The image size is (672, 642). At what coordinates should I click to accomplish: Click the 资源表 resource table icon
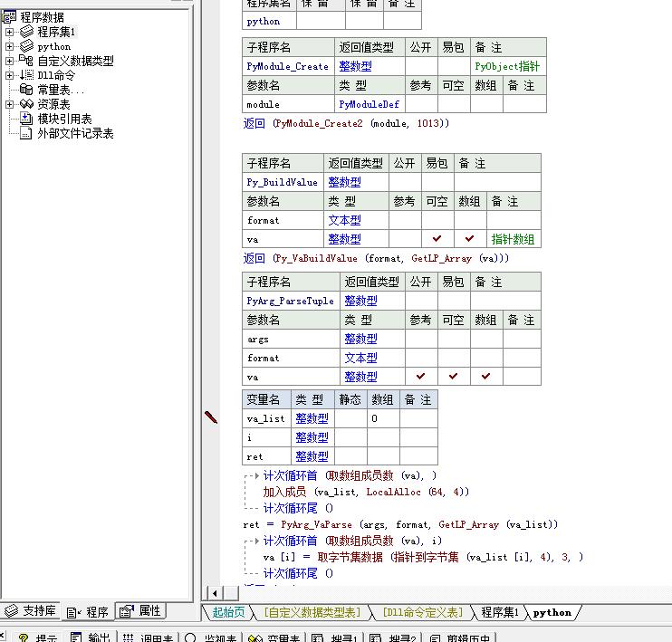(x=26, y=104)
